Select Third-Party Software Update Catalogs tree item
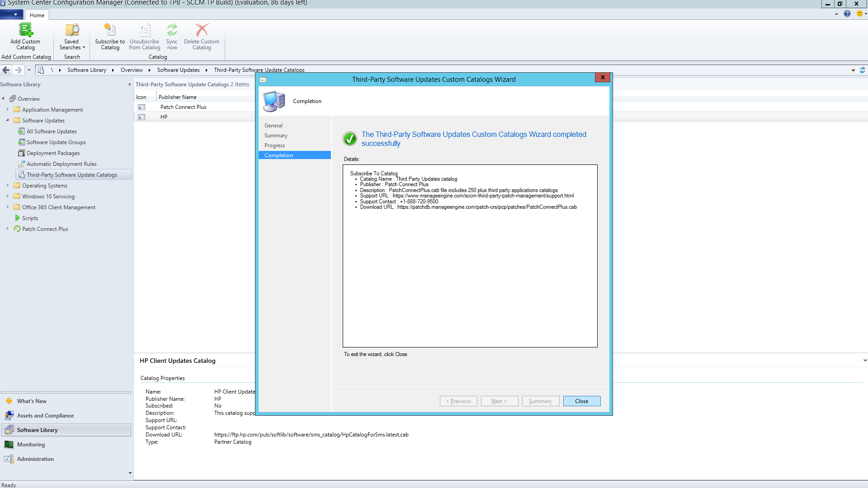This screenshot has height=488, width=868. 71,175
